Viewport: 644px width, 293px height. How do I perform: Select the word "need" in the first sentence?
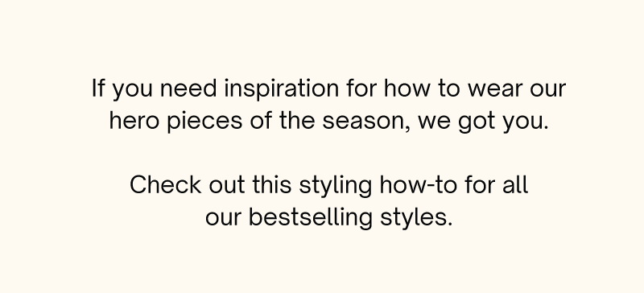[x=188, y=88]
